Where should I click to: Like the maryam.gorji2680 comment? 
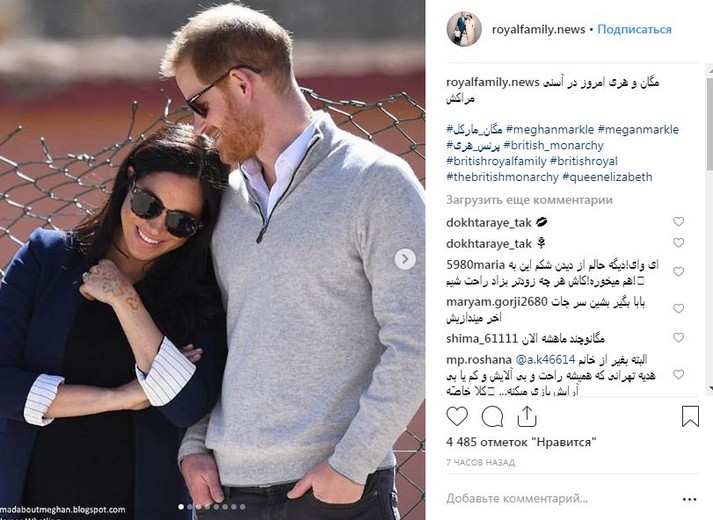point(678,309)
